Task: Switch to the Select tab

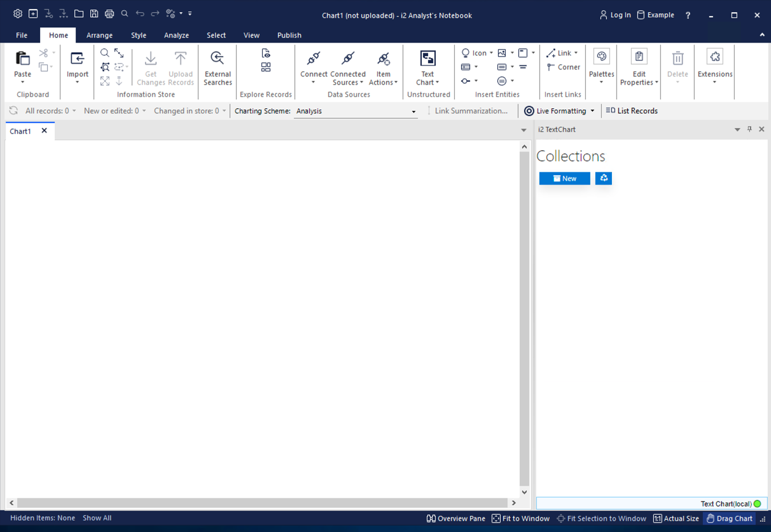Action: tap(216, 36)
